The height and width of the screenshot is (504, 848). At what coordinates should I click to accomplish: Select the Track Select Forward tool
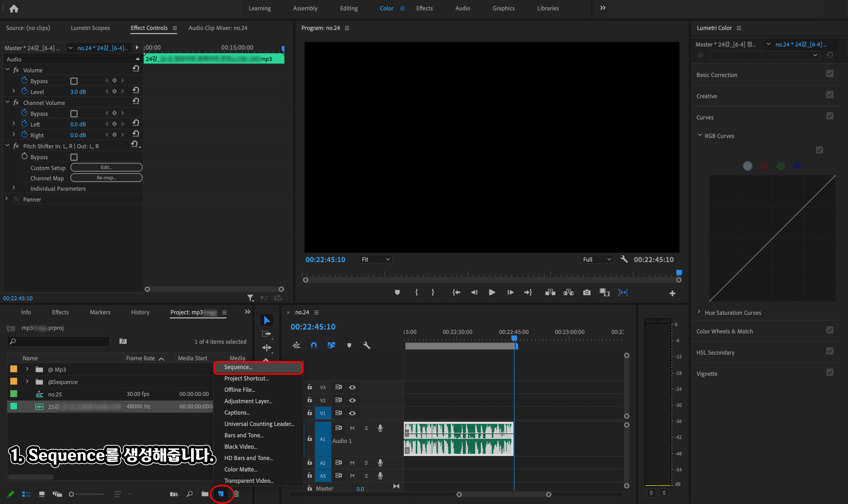pyautogui.click(x=266, y=333)
